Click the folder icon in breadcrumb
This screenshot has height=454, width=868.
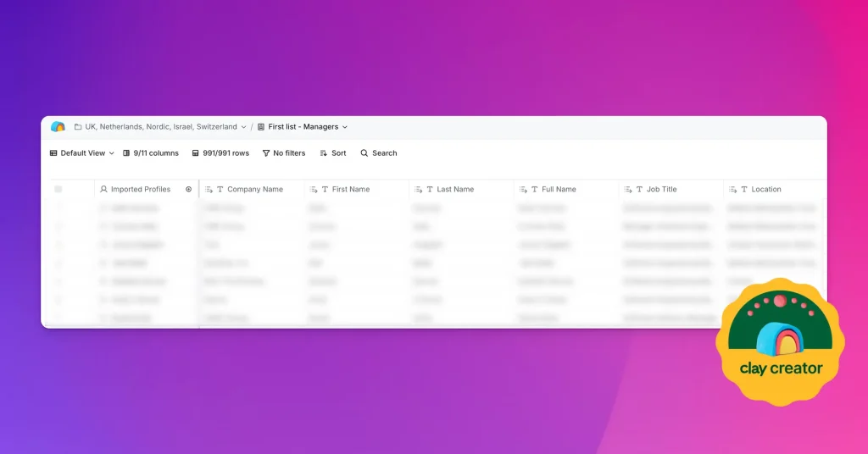click(x=78, y=127)
